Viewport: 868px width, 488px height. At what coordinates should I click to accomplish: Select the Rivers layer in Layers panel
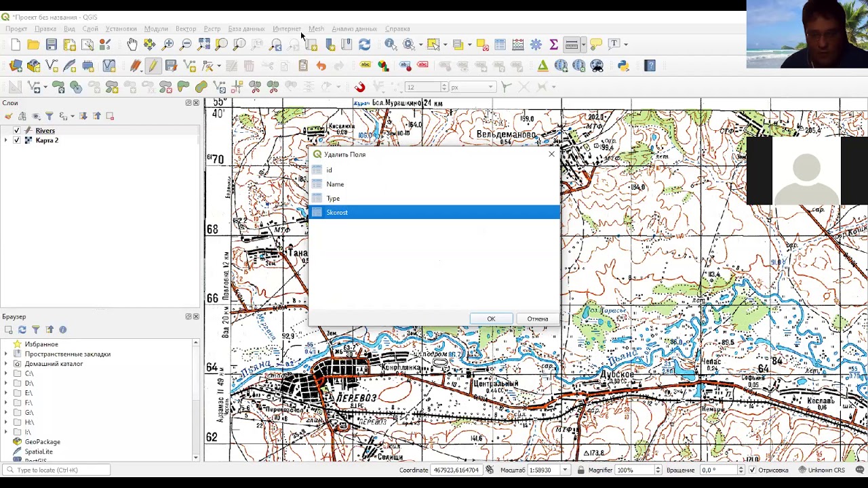click(x=45, y=131)
